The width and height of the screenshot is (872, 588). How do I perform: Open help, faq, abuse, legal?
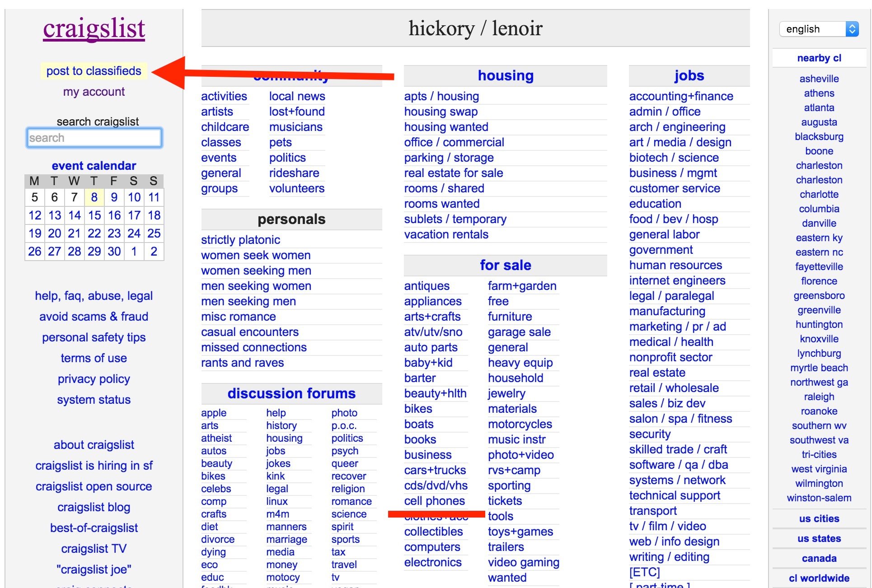(94, 296)
